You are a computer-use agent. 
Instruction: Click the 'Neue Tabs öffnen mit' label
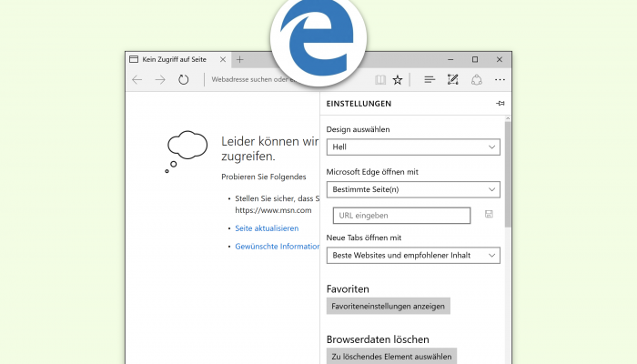pyautogui.click(x=364, y=238)
